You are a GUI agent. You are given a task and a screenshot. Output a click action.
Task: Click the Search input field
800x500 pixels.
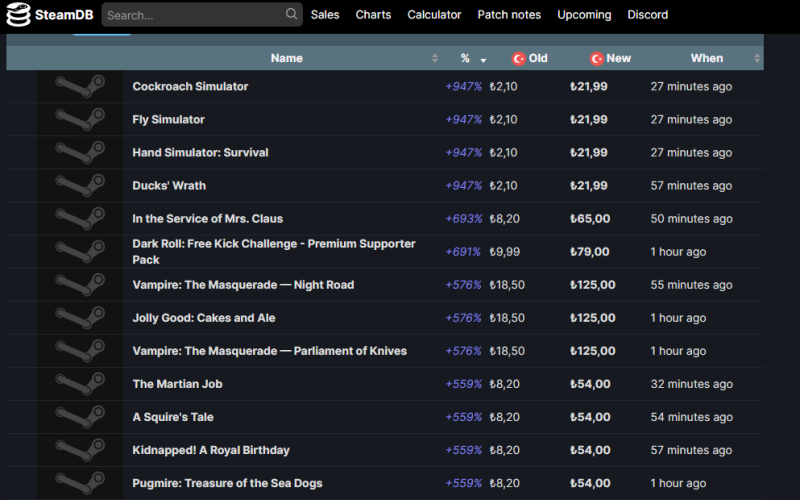tap(192, 15)
